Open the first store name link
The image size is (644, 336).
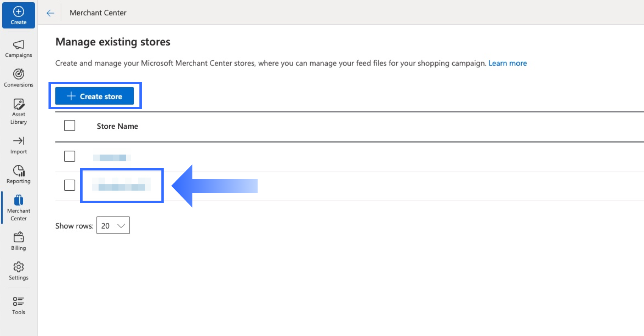coord(112,158)
